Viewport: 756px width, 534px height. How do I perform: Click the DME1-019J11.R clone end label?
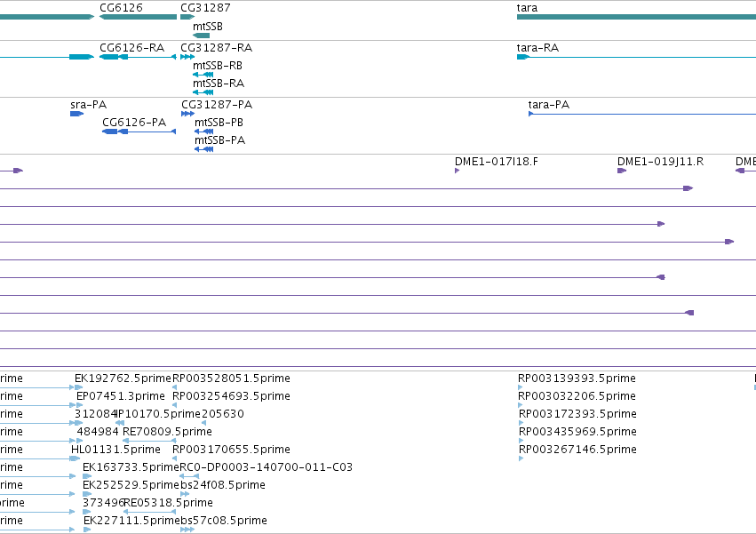661,162
